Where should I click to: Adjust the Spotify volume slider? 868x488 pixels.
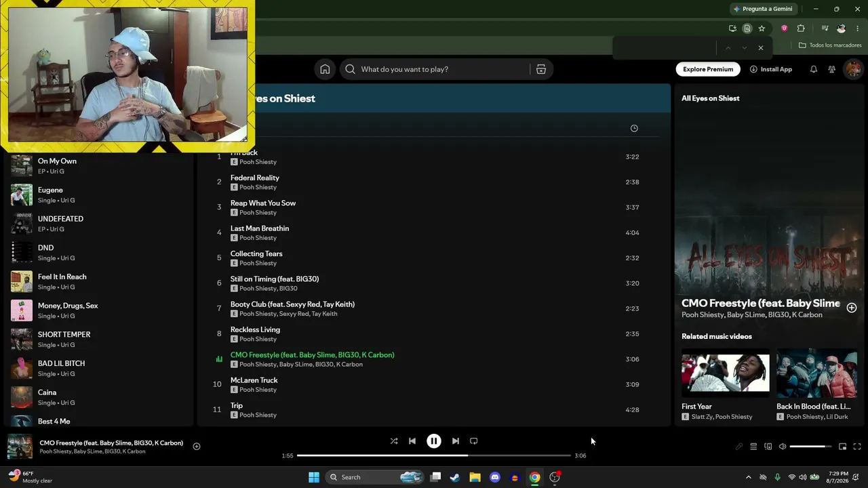tap(811, 447)
